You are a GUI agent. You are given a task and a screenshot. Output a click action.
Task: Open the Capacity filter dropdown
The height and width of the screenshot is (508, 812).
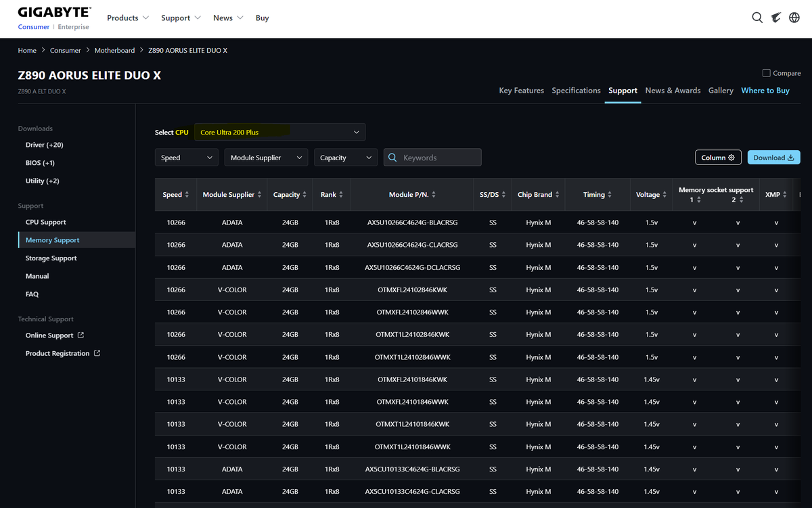pyautogui.click(x=346, y=158)
